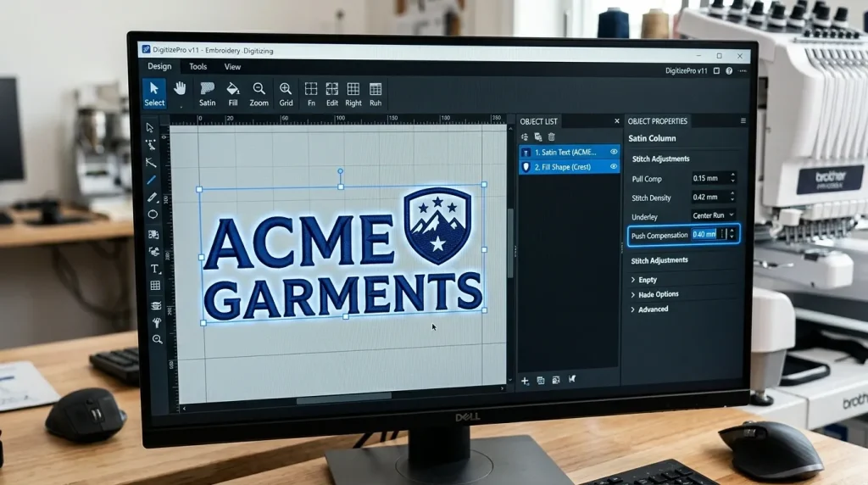Image resolution: width=868 pixels, height=485 pixels.
Task: Click the window toggle icon beside DigitizePro v11
Action: tap(716, 71)
